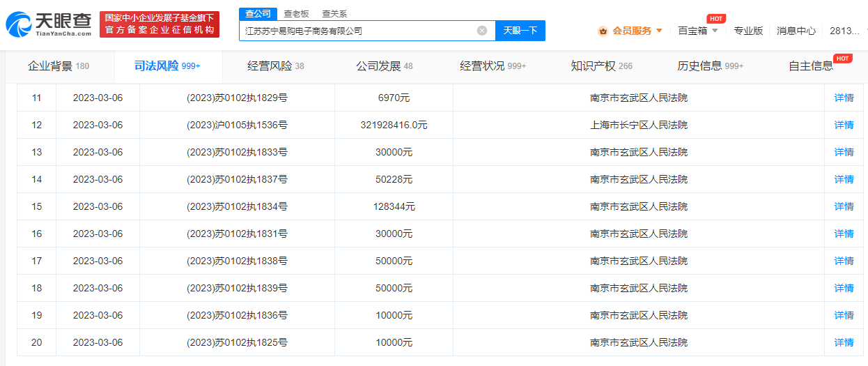The width and height of the screenshot is (868, 366).
Task: Open 详情 for case 苏0102执1831号
Action: click(x=844, y=234)
